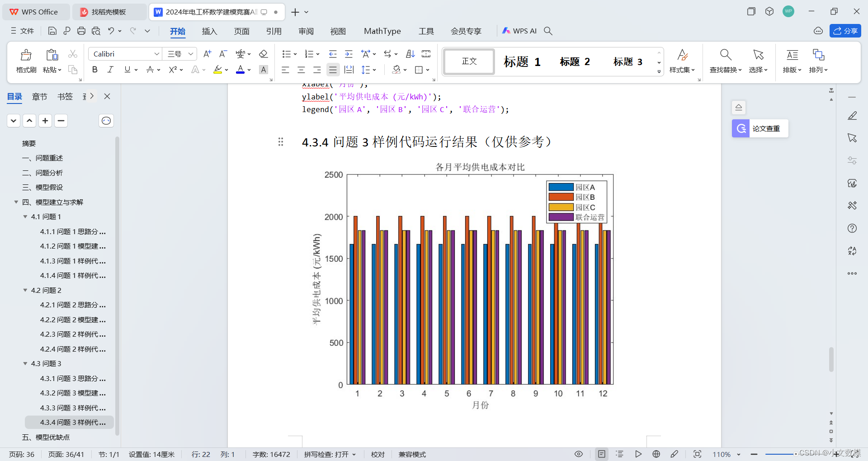Click the Save document icon
868x461 pixels.
point(52,31)
